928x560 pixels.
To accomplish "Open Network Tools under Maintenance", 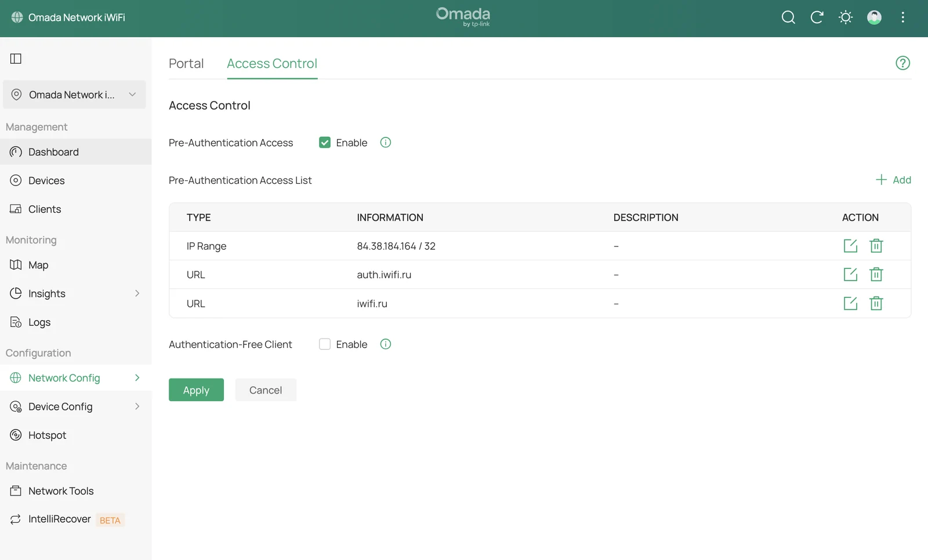I will pos(75,491).
